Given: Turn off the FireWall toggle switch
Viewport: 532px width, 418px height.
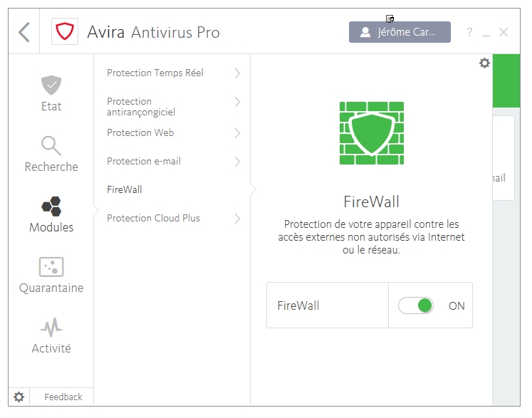Looking at the screenshot, I should (416, 305).
